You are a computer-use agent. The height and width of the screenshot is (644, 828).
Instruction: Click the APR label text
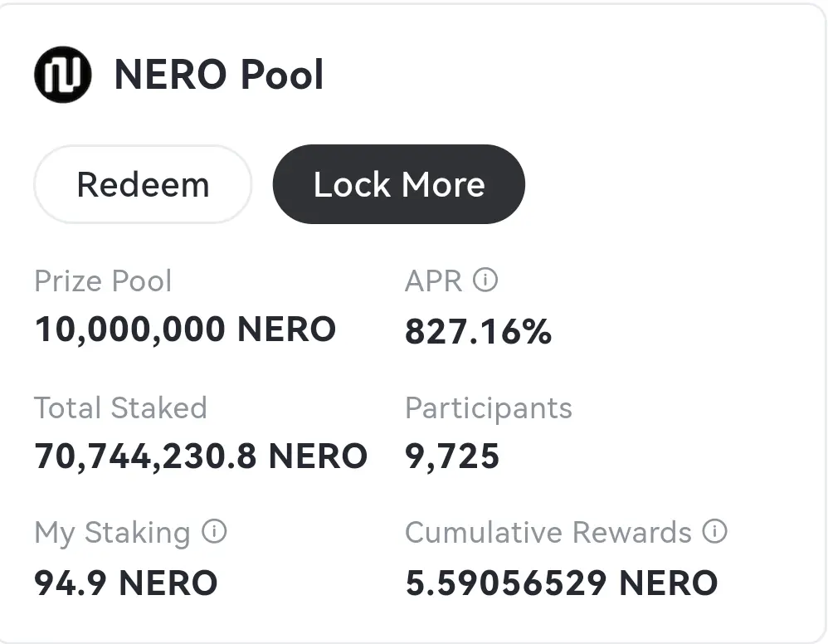[x=434, y=281]
